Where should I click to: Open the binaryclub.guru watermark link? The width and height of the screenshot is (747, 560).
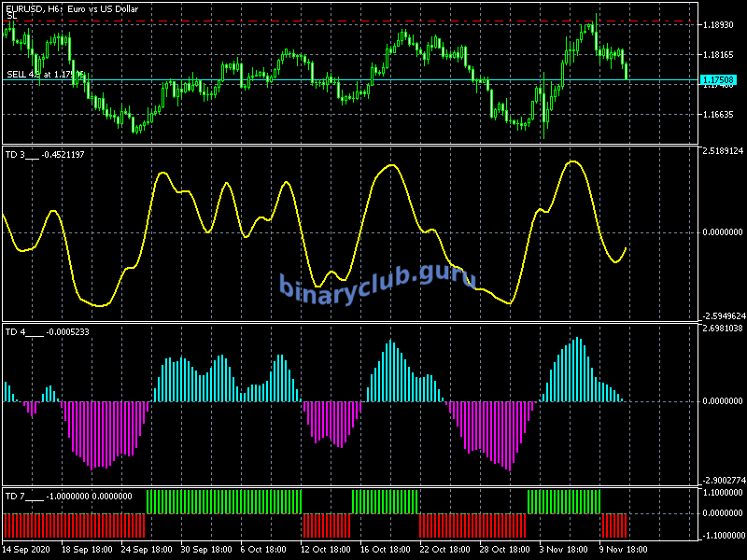click(x=377, y=281)
